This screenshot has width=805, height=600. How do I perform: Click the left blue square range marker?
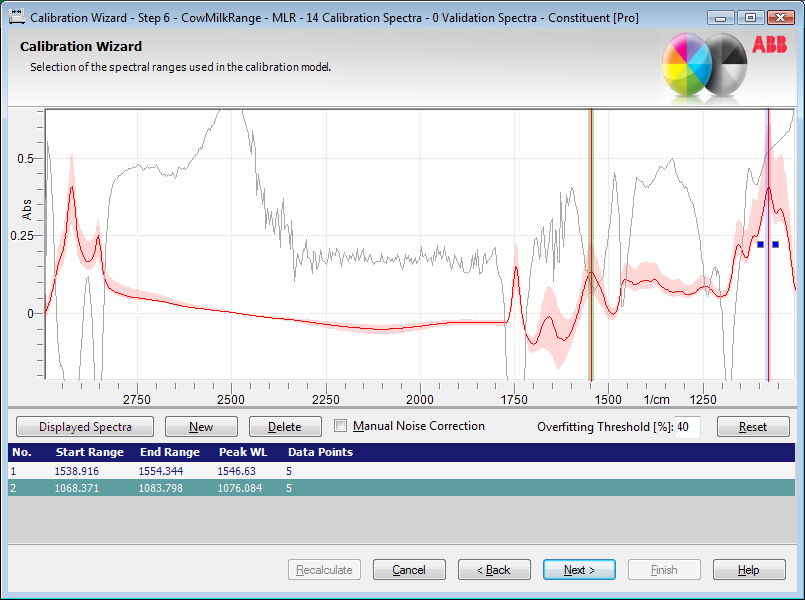(x=760, y=244)
